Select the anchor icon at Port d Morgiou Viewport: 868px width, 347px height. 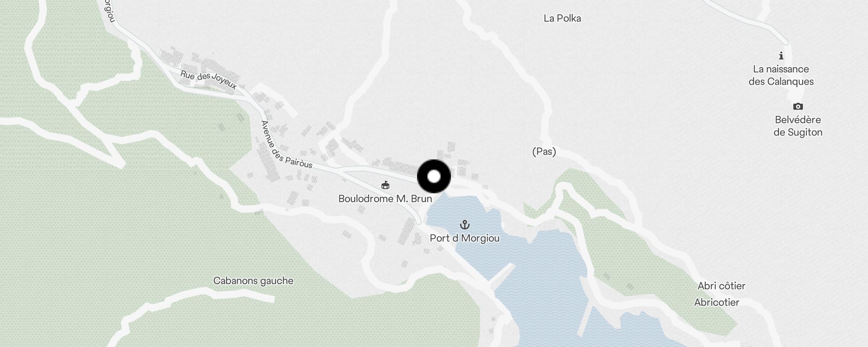(465, 225)
